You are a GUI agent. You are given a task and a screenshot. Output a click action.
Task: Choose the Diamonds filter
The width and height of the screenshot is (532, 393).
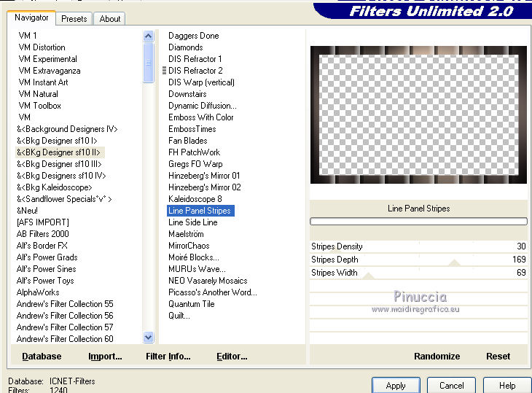coord(186,47)
